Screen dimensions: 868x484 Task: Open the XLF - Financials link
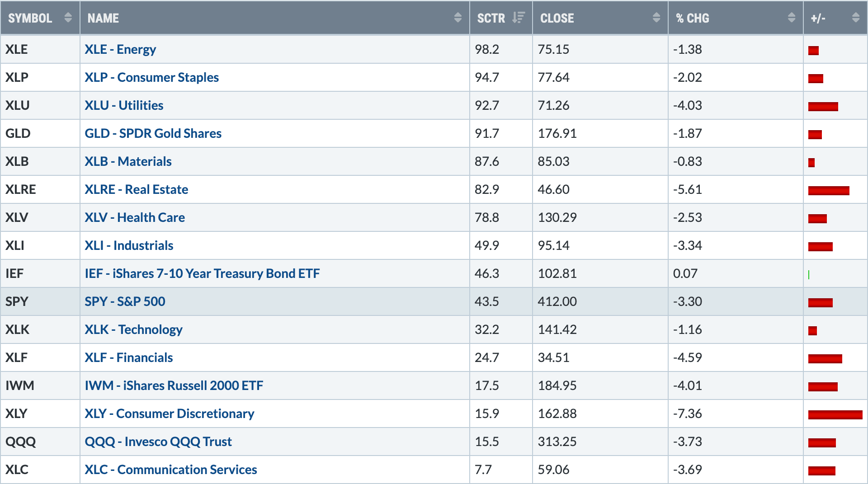(129, 357)
